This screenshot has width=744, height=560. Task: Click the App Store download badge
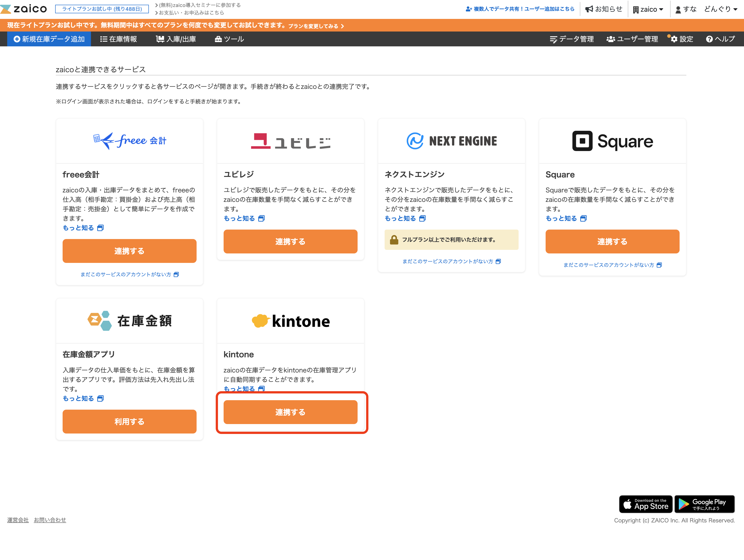[646, 504]
